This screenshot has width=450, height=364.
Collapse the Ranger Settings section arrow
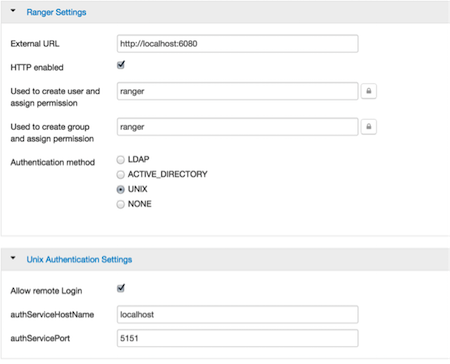pyautogui.click(x=13, y=11)
